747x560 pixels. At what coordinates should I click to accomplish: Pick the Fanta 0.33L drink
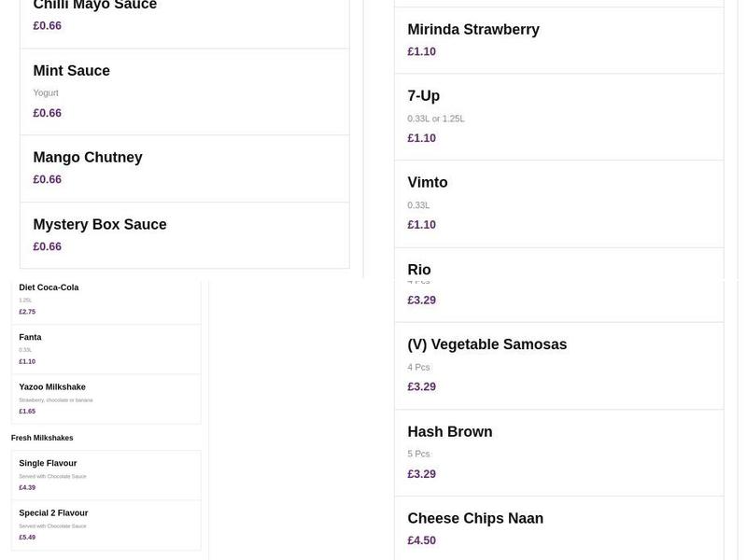click(29, 337)
